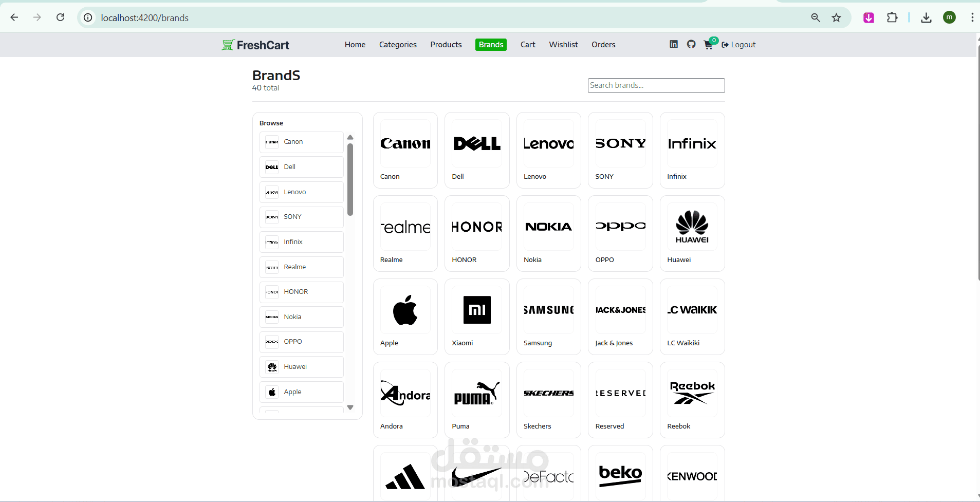Select SONY in the Browse list

(x=302, y=217)
